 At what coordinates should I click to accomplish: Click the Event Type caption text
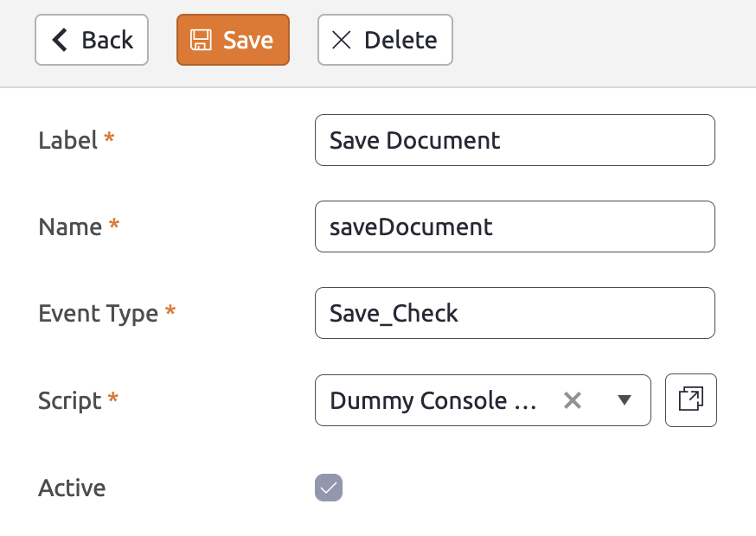[x=99, y=314]
